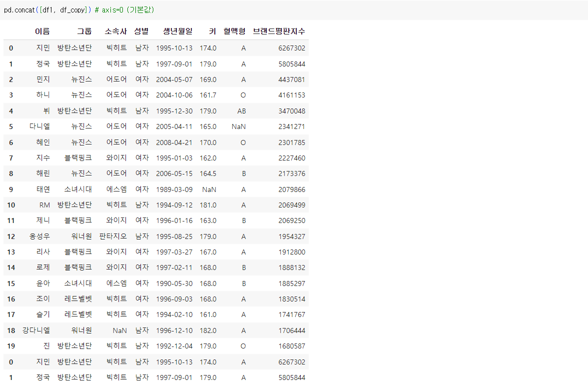Select the 그룹 column header
Screen dimensions: 588x385
pos(84,31)
